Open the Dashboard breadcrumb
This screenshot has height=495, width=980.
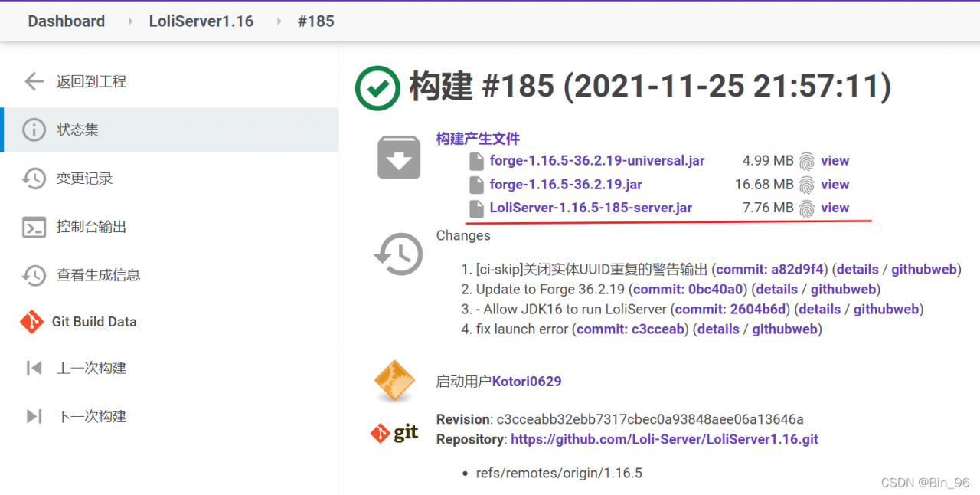pyautogui.click(x=67, y=21)
